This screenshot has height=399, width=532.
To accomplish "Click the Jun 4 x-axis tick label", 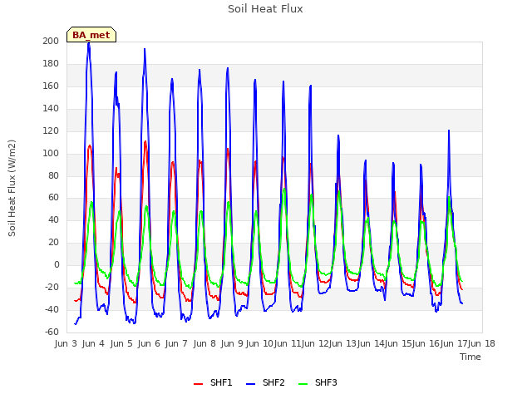I will 93,343.
